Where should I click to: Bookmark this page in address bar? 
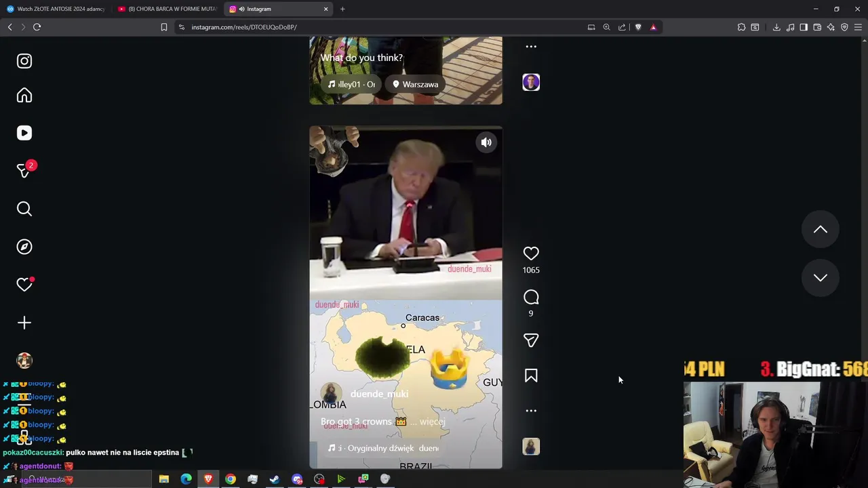click(x=163, y=27)
